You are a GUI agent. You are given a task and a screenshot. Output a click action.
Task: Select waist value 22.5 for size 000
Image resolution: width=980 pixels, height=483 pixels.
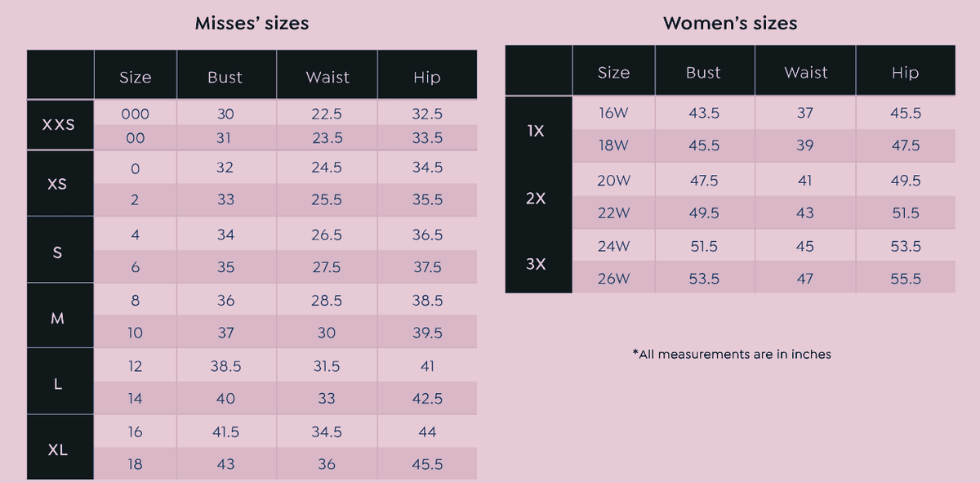(x=327, y=115)
